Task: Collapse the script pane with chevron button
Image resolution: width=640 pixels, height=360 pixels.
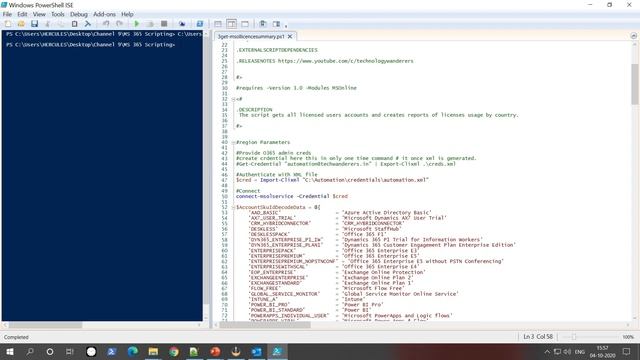Action: coord(633,36)
